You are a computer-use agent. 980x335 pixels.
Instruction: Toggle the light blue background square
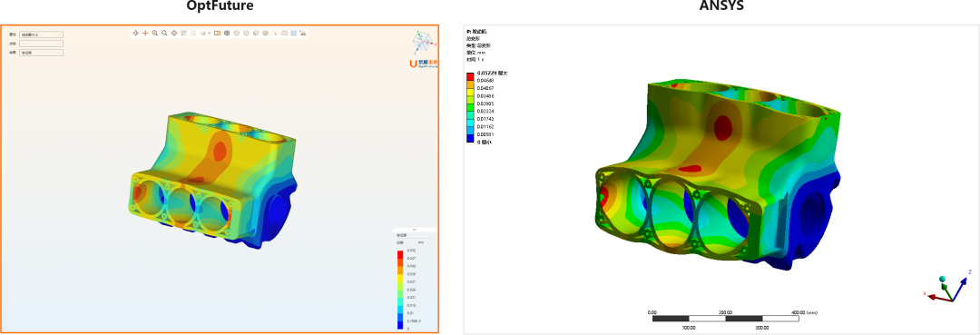[x=294, y=33]
